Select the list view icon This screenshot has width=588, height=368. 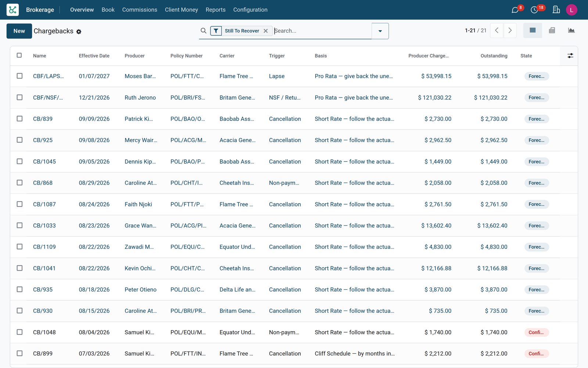point(533,31)
